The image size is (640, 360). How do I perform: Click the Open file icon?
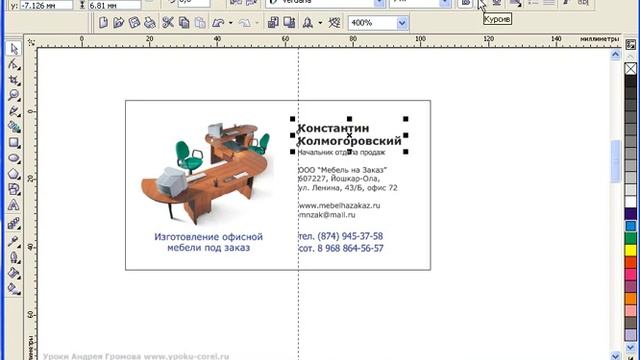118,23
